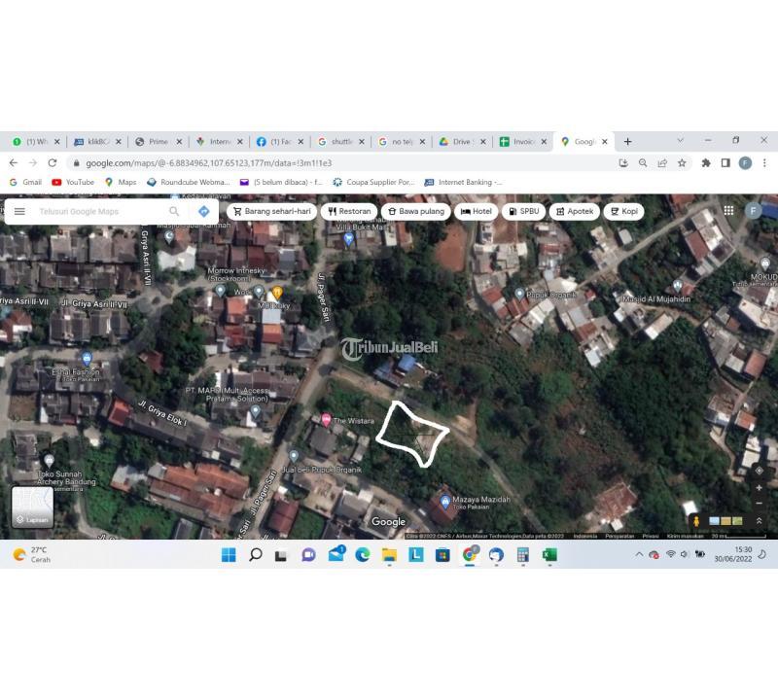Open the Internet Banking bookmark

[x=464, y=182]
